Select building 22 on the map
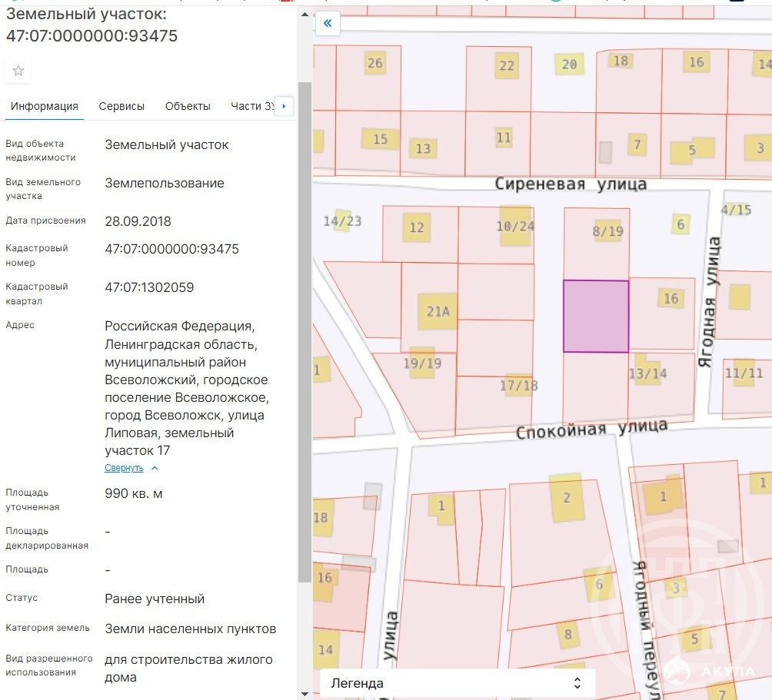772x700 pixels. tap(506, 65)
